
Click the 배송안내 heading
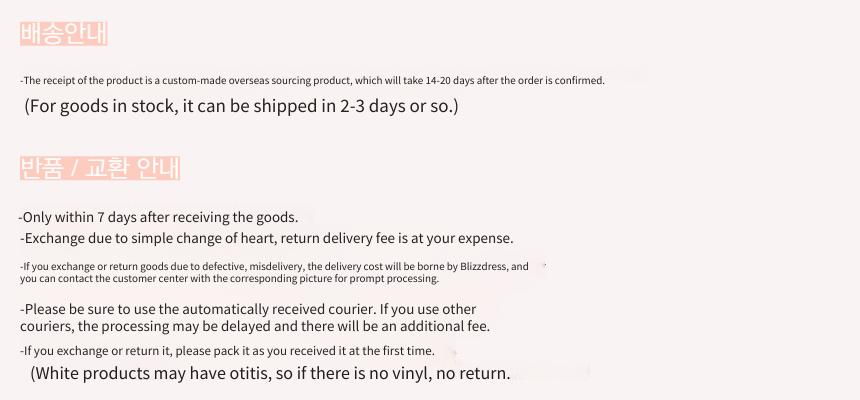click(64, 34)
